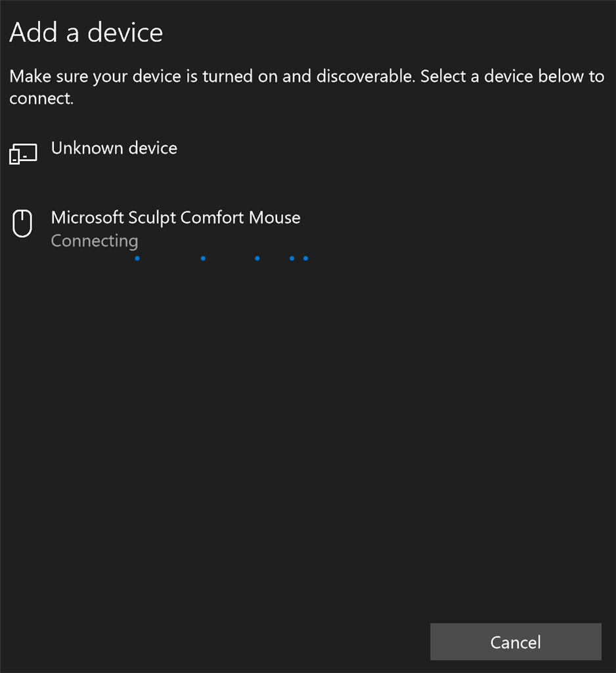Click empty dark area below the device list
Viewport: 616px width, 673px height.
pyautogui.click(x=308, y=429)
